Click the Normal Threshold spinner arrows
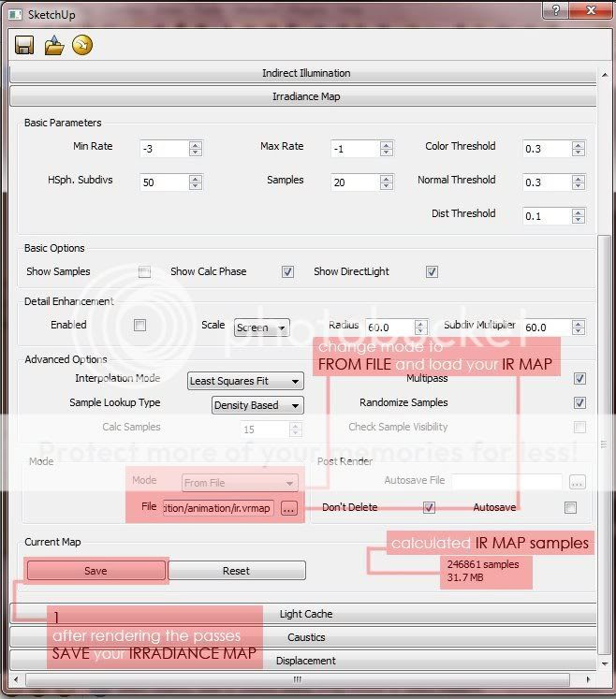Screen dimensions: 616x699 click(x=579, y=182)
